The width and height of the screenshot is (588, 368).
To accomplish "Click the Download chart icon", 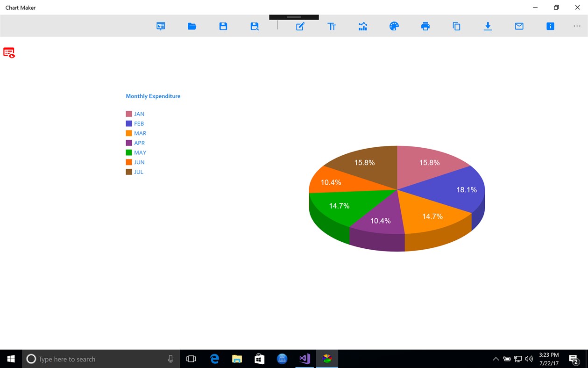I will pyautogui.click(x=488, y=26).
